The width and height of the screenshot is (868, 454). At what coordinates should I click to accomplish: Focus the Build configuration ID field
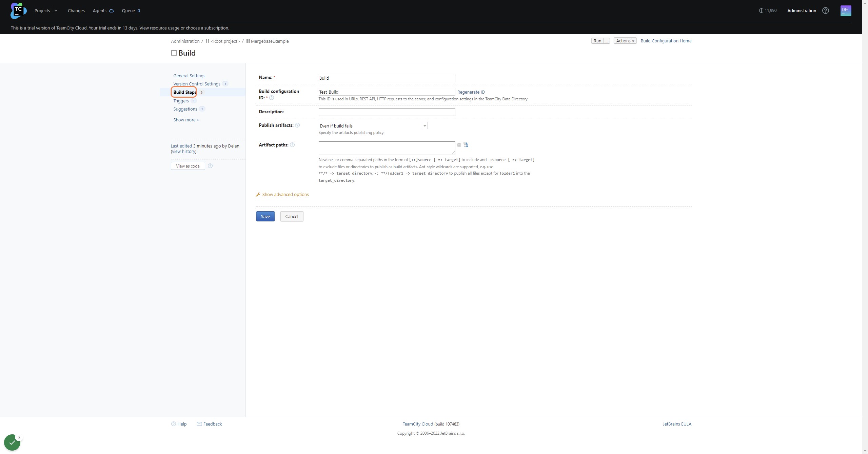point(387,92)
